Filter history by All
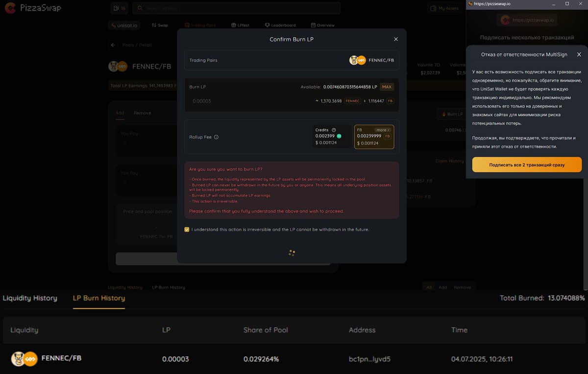The width and height of the screenshot is (588, 374). 429,287
